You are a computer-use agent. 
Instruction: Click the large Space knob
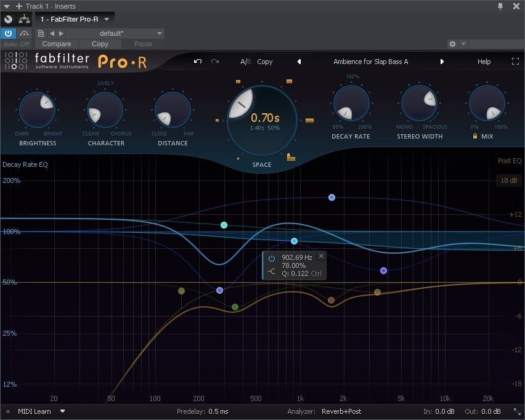click(262, 120)
